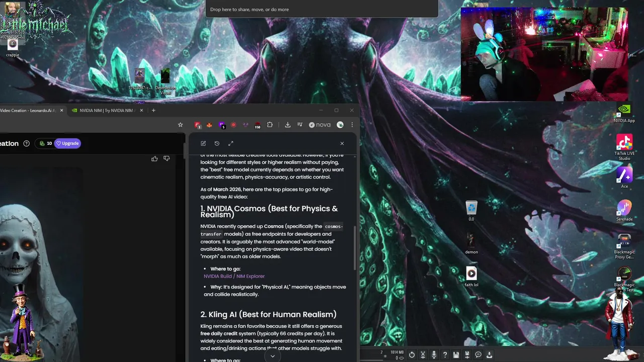644x362 pixels.
Task: Open the Chrome three-dot menu
Action: point(352,125)
